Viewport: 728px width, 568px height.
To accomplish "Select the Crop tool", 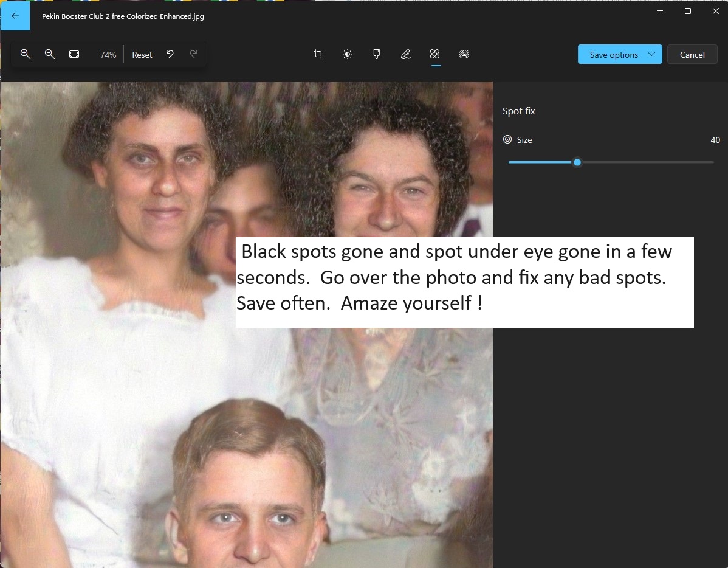I will [318, 54].
